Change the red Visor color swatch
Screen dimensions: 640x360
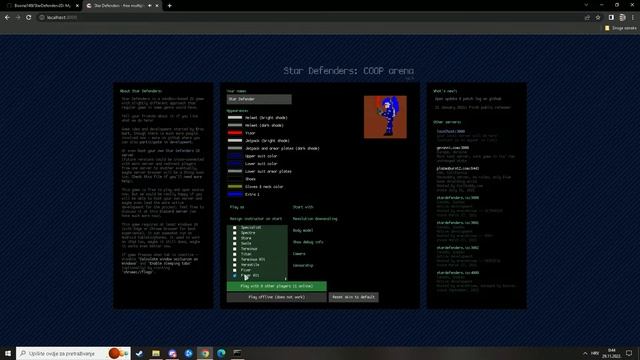tap(235, 133)
